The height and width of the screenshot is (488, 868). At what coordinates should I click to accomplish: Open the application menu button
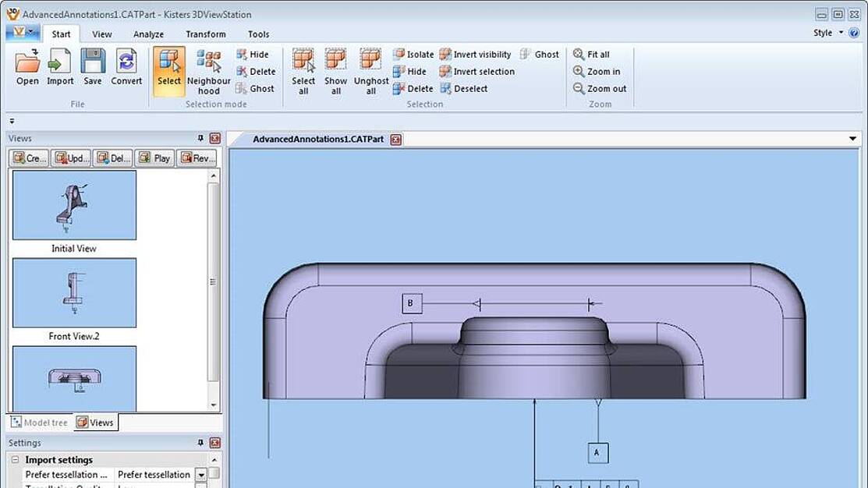pos(22,33)
